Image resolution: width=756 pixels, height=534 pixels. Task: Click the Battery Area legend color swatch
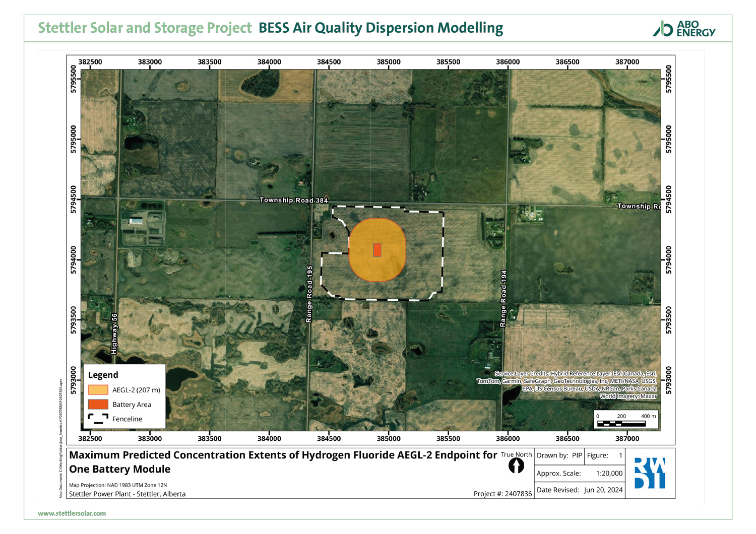coord(98,405)
